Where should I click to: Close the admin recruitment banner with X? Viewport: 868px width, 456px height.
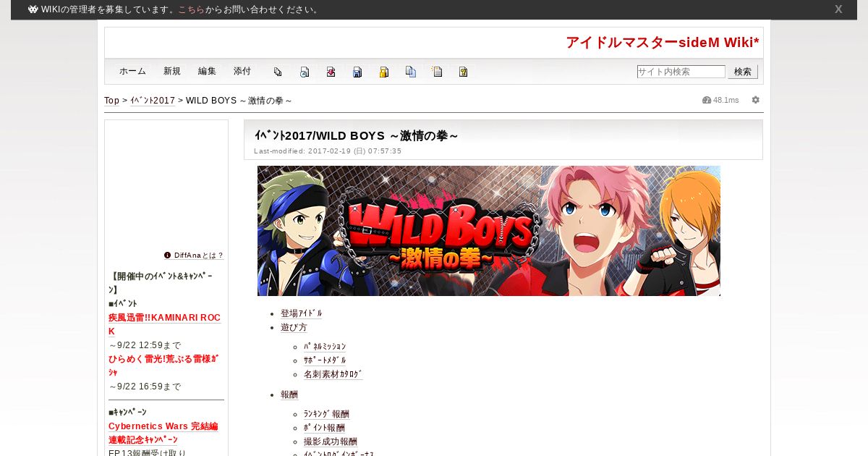[838, 9]
